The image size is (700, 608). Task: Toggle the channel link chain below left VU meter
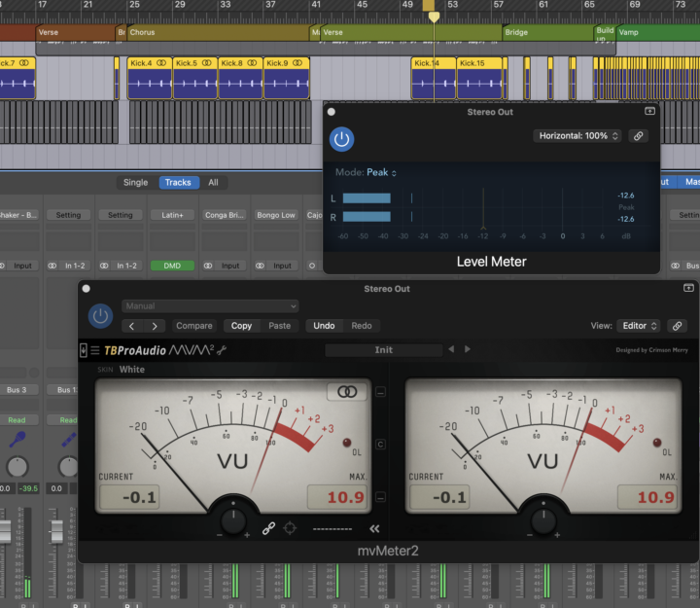[x=268, y=528]
